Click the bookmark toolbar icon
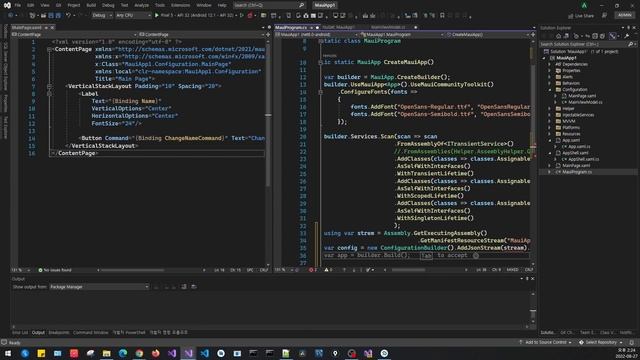 click(x=442, y=16)
